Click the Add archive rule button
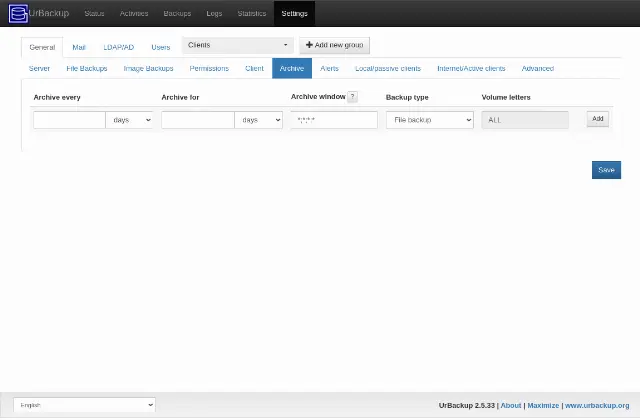This screenshot has height=420, width=640. [598, 119]
